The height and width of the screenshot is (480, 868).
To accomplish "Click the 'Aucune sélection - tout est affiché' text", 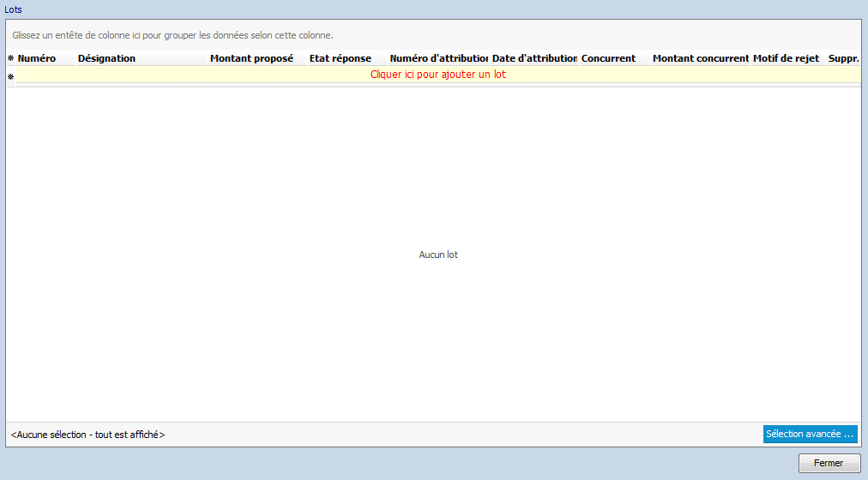I will point(87,435).
